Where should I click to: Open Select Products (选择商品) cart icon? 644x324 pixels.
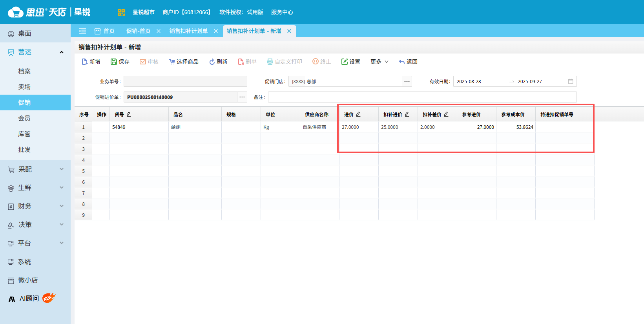pos(172,62)
